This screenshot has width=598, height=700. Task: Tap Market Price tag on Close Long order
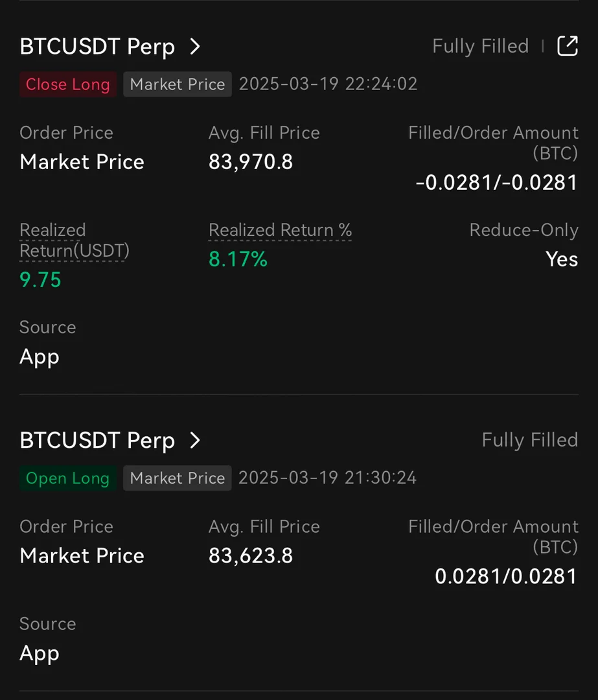pyautogui.click(x=178, y=84)
